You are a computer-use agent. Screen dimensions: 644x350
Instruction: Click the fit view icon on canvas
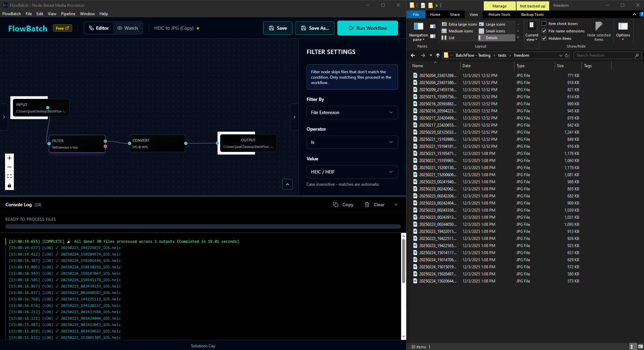click(x=9, y=176)
